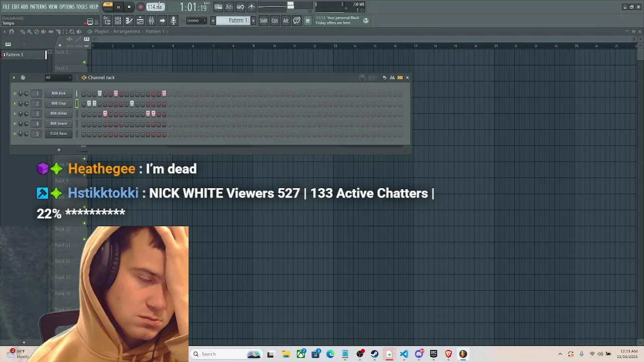Open the HELP menu
The image size is (644, 362).
pos(94,7)
